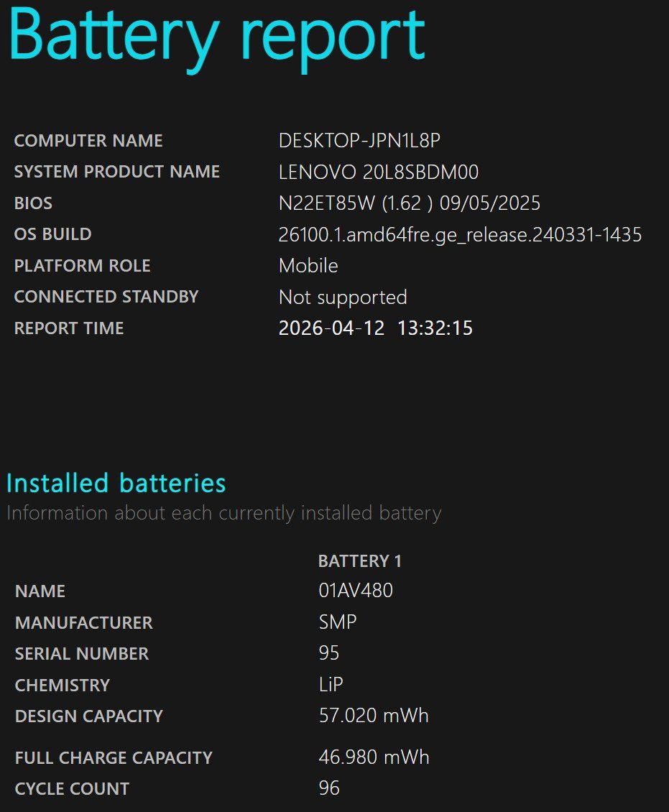
Task: Click the Mobile platform role value
Action: tap(308, 266)
